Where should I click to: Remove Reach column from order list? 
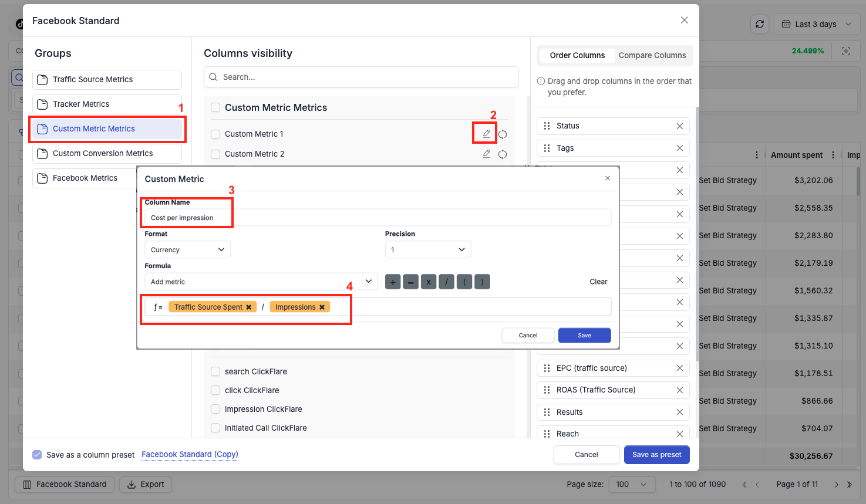tap(679, 434)
